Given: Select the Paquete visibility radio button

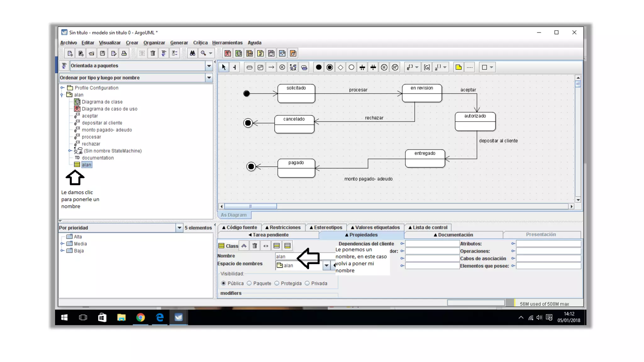Looking at the screenshot, I should (249, 283).
